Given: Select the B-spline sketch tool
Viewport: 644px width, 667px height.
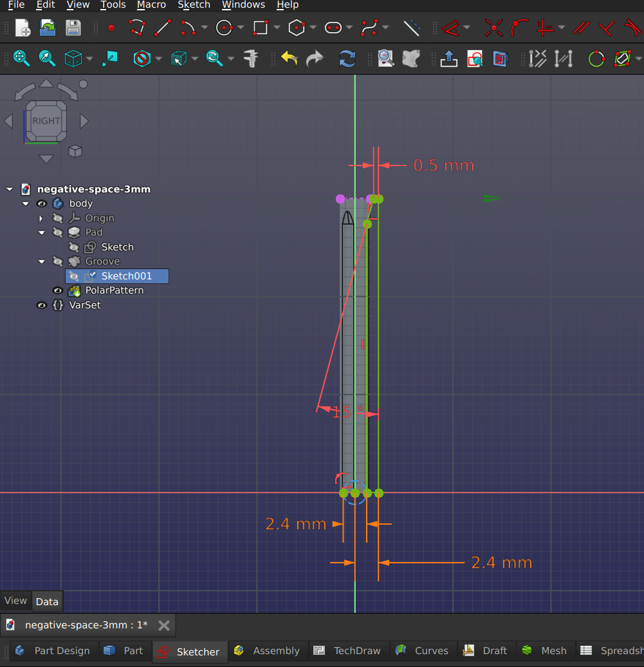Looking at the screenshot, I should [x=369, y=28].
